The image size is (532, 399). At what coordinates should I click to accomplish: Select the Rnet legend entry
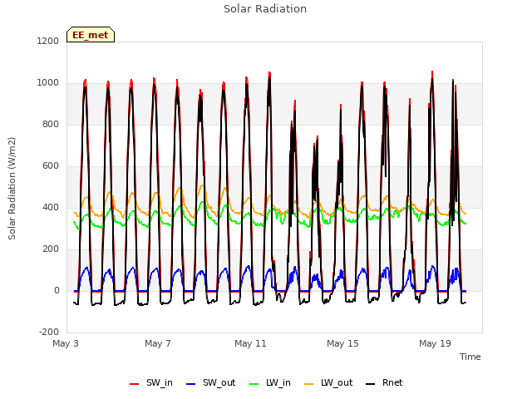[384, 382]
